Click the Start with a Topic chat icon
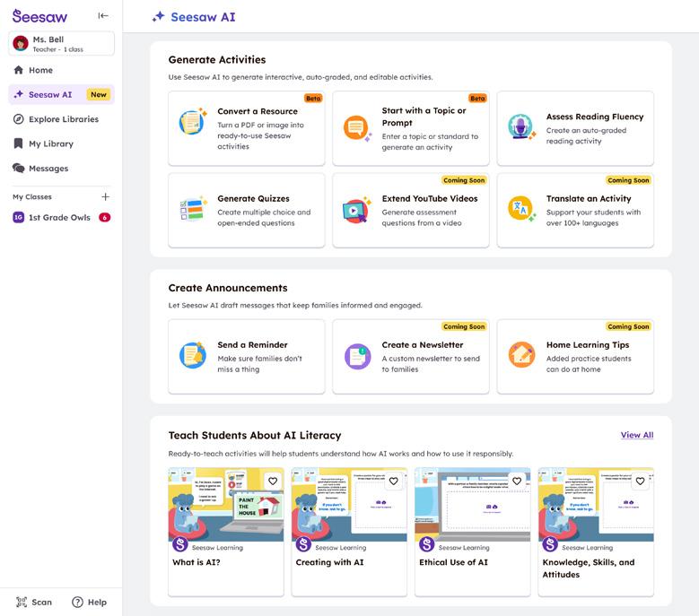This screenshot has height=616, width=699. click(x=357, y=128)
